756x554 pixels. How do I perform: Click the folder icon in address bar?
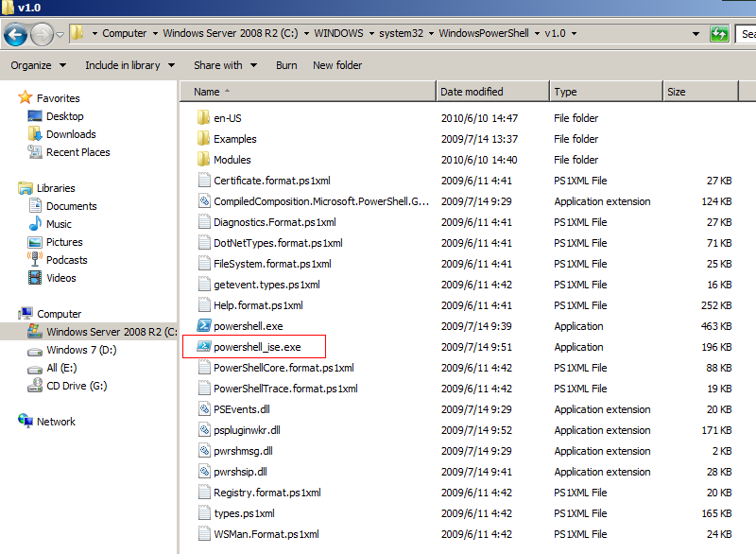point(77,33)
